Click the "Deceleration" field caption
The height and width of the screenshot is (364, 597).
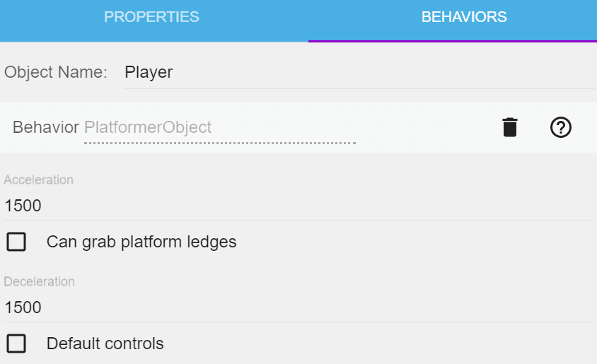click(40, 281)
